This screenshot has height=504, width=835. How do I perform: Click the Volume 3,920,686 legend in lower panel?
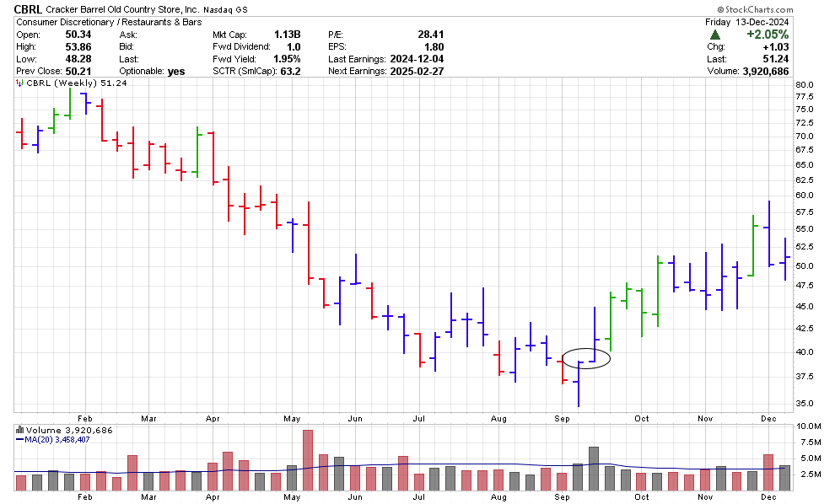[x=69, y=430]
